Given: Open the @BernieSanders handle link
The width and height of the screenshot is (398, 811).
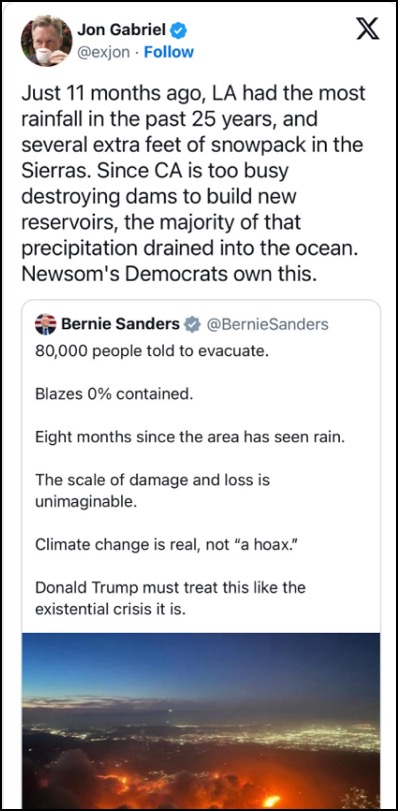Looking at the screenshot, I should [x=268, y=324].
